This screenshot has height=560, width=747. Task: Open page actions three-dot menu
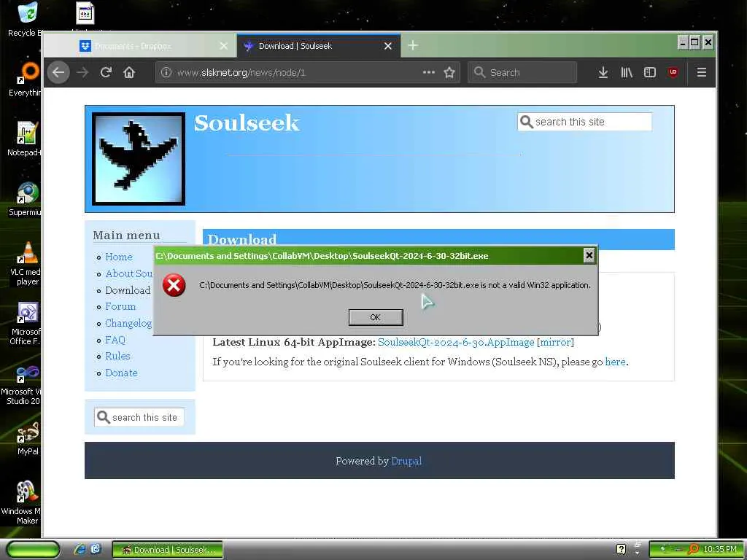pyautogui.click(x=429, y=72)
